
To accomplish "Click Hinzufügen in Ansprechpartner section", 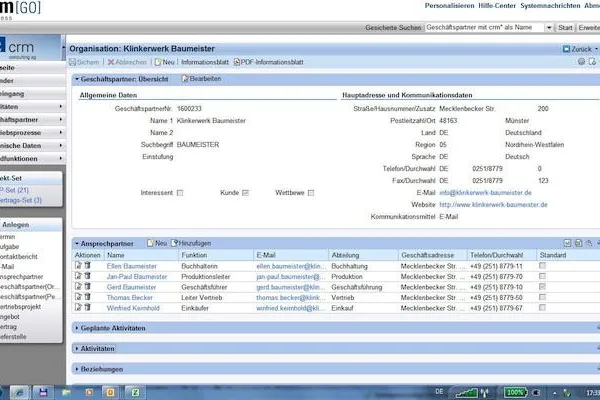I will coord(191,243).
